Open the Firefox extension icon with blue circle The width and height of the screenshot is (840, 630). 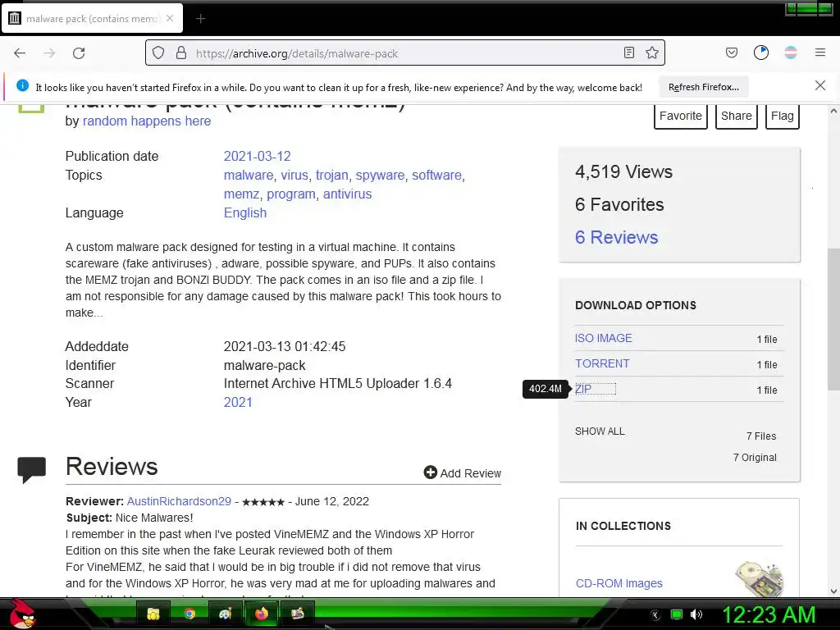click(760, 52)
